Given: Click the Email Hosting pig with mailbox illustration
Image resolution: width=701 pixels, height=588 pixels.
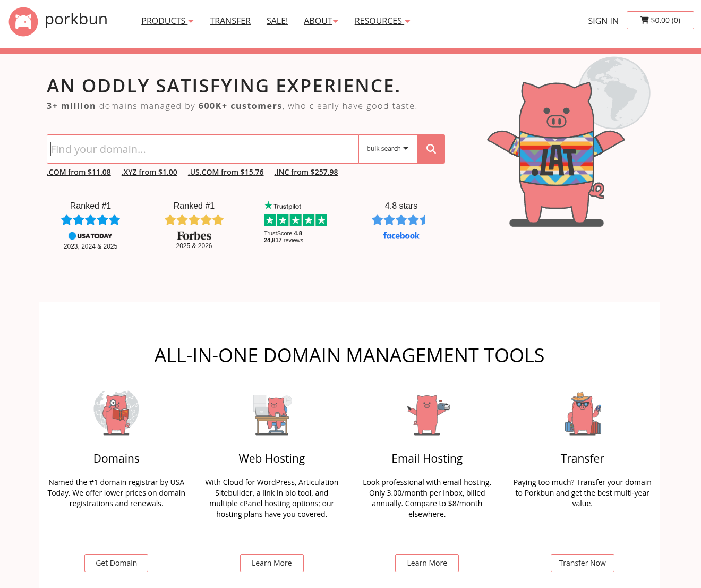Looking at the screenshot, I should click(x=428, y=415).
